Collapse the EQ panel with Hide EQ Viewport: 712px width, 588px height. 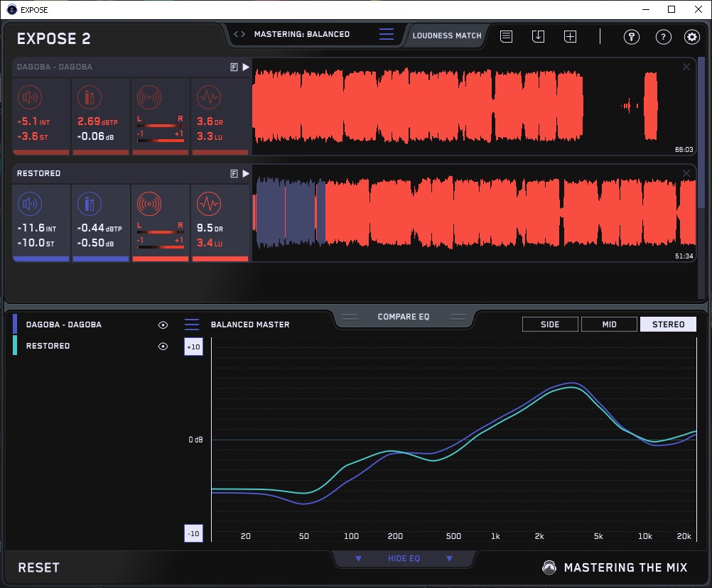pyautogui.click(x=404, y=558)
